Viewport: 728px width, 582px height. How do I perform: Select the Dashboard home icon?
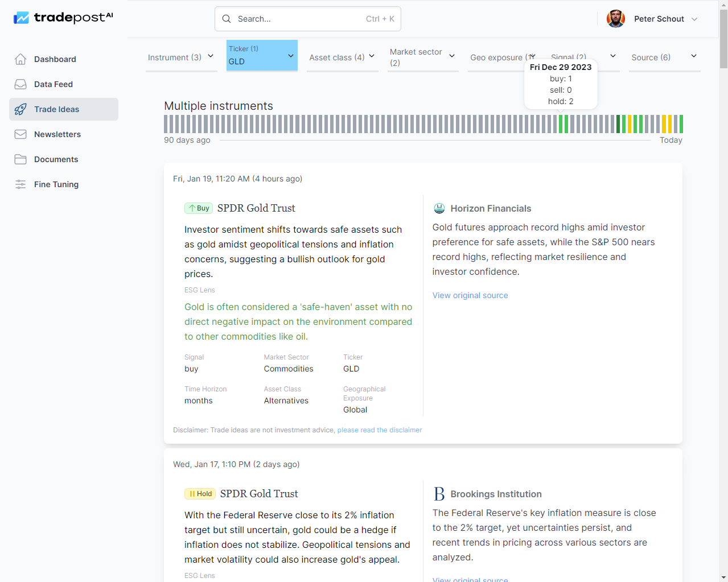(20, 59)
